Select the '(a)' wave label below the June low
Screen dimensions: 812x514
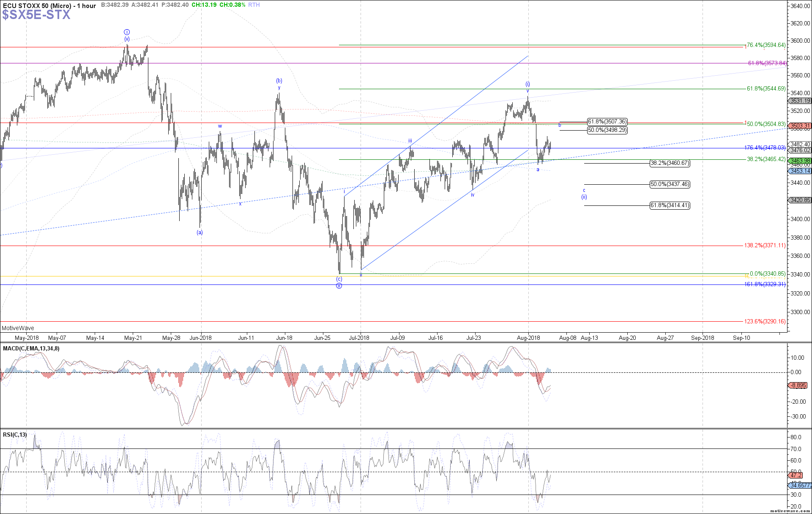pyautogui.click(x=200, y=232)
